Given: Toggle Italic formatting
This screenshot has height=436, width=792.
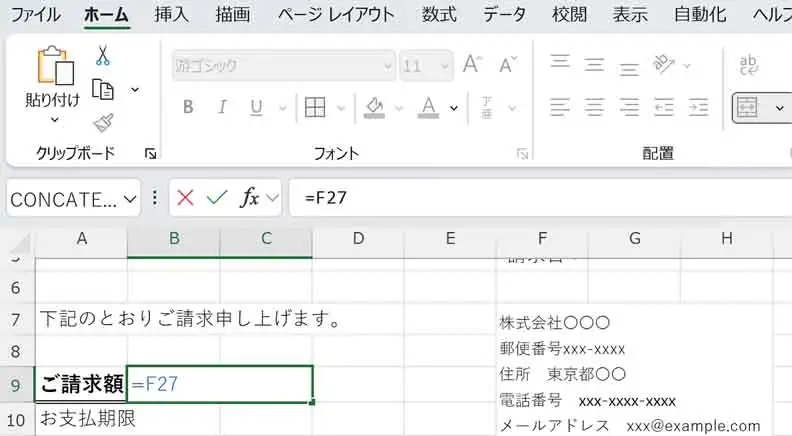Looking at the screenshot, I should click(222, 108).
